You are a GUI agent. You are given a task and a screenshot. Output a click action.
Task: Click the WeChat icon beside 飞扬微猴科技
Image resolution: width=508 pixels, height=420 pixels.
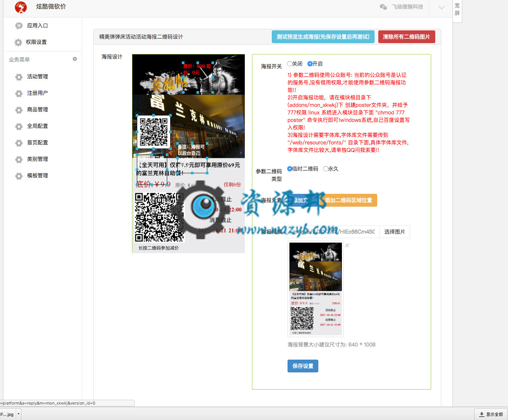[x=383, y=7]
